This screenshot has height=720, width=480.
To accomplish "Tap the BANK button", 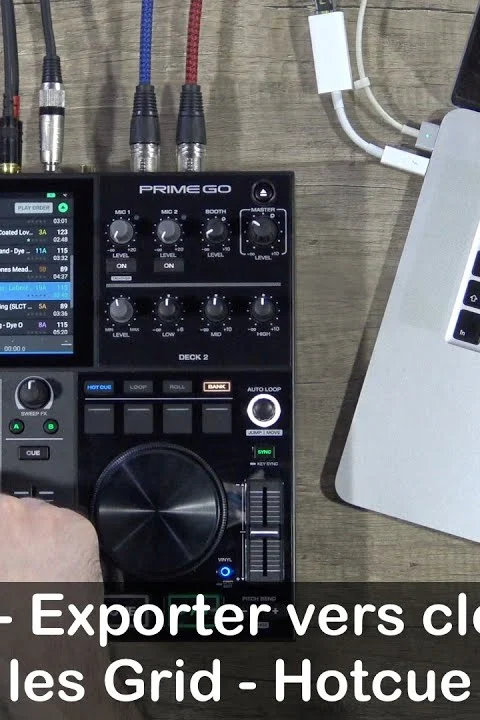I will click(x=216, y=387).
